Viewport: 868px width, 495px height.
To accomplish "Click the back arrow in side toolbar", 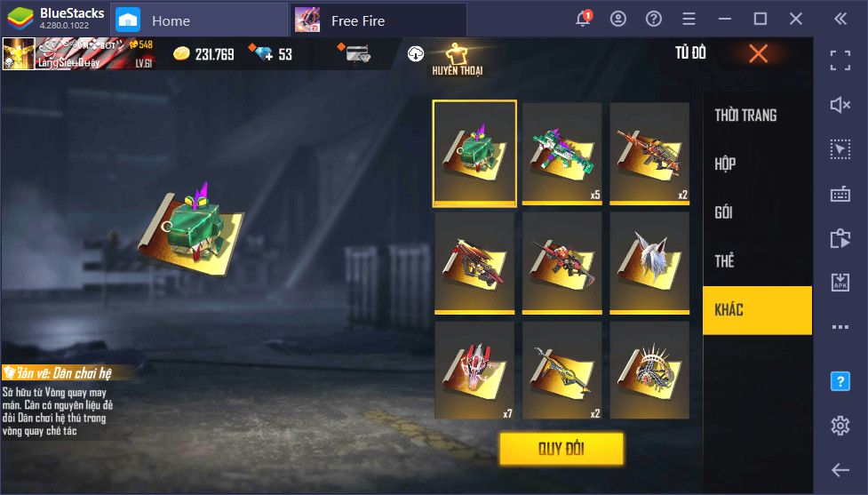I will pyautogui.click(x=840, y=470).
